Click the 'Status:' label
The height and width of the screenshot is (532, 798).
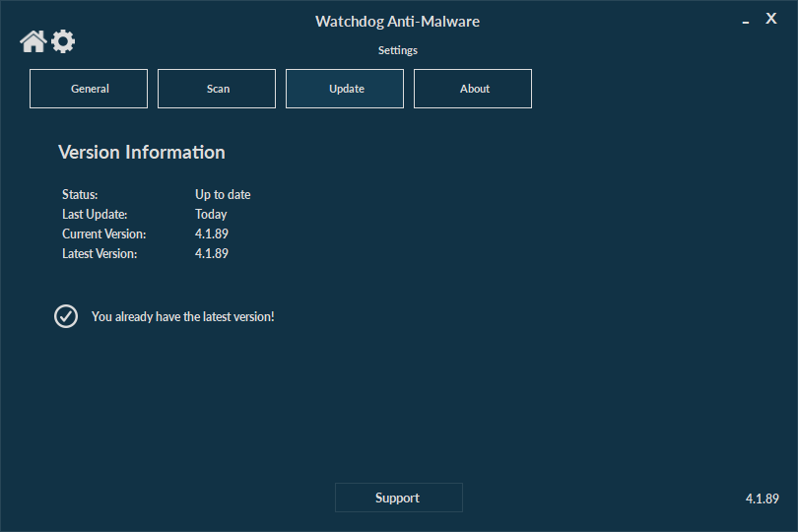(80, 194)
